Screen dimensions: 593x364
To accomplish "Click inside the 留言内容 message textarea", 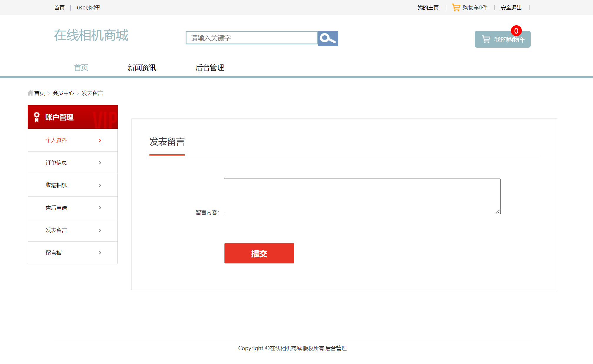I will pos(362,196).
